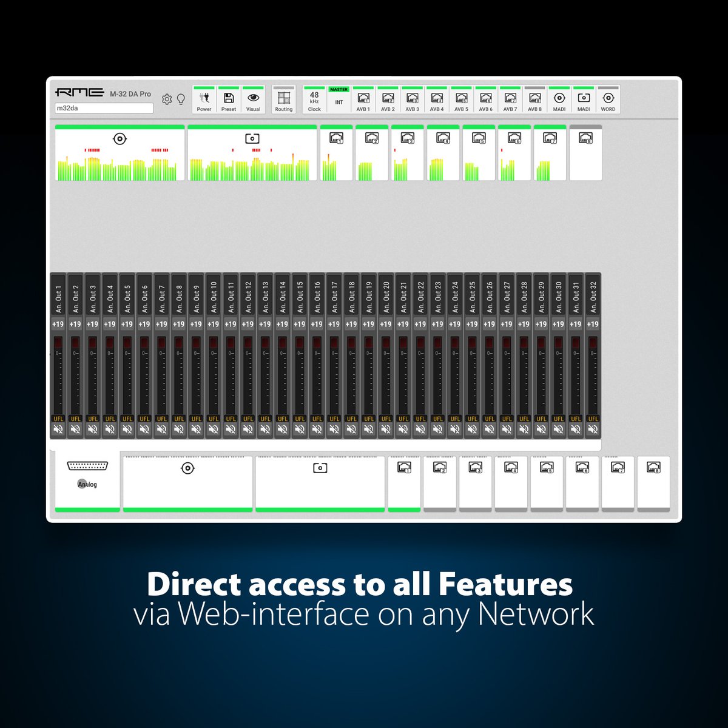Open the Visual settings panel

tap(252, 100)
